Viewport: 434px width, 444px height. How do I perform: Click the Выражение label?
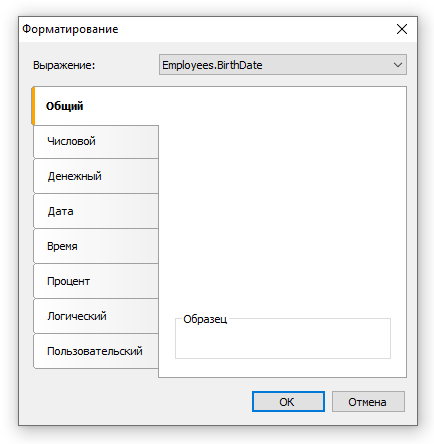[64, 65]
